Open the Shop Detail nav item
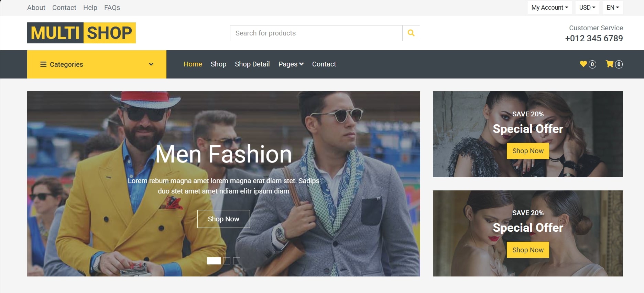644x293 pixels. point(252,64)
